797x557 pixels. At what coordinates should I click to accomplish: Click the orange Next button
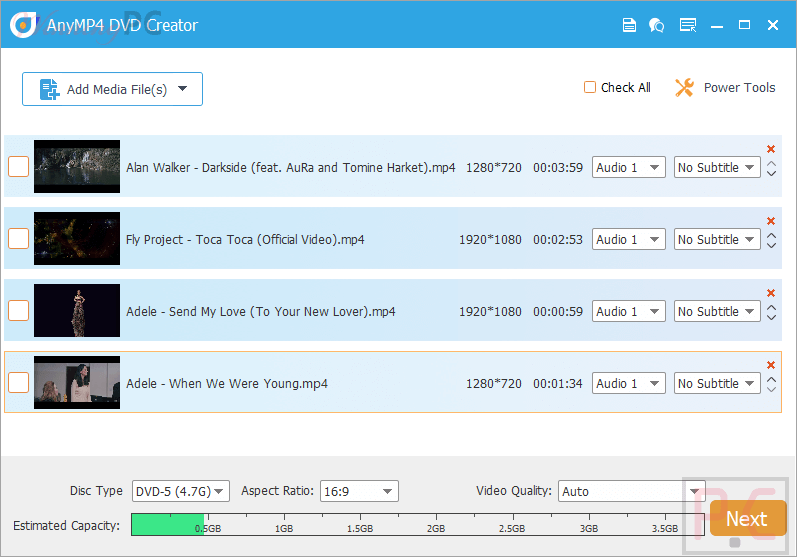coord(747,518)
